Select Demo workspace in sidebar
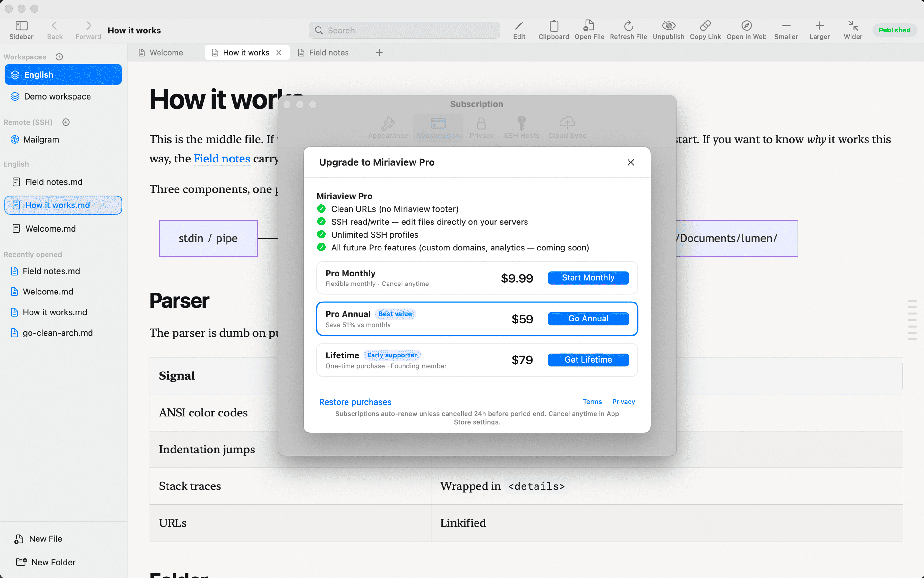This screenshot has height=578, width=924. [64, 96]
